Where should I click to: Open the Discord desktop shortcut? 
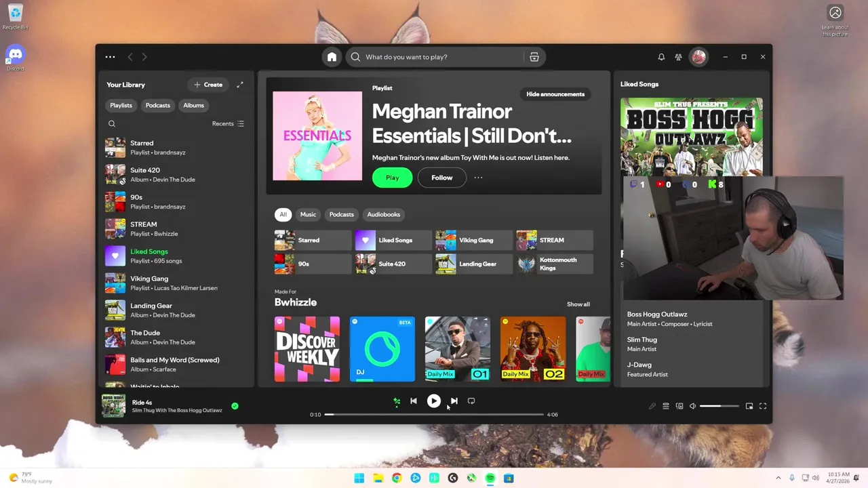pos(15,58)
